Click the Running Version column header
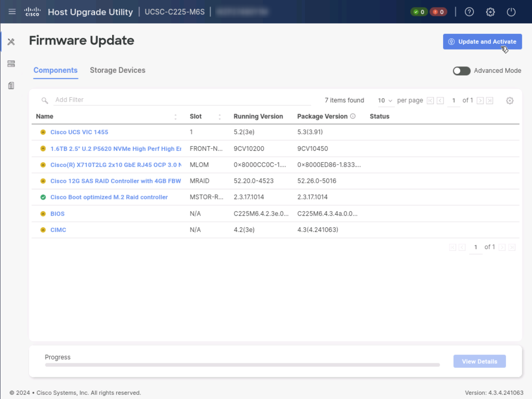 coord(258,116)
